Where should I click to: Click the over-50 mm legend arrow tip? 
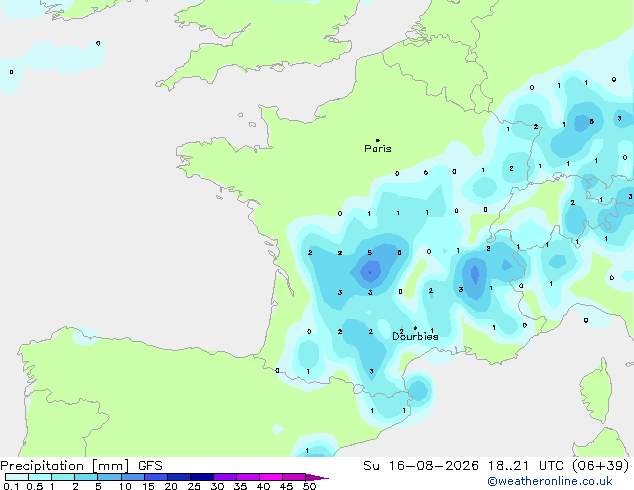pos(317,477)
